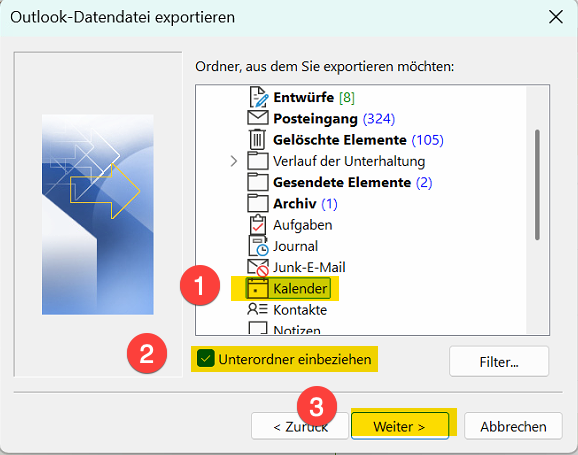The image size is (578, 455).
Task: Select the Journal clock icon
Action: (x=258, y=246)
